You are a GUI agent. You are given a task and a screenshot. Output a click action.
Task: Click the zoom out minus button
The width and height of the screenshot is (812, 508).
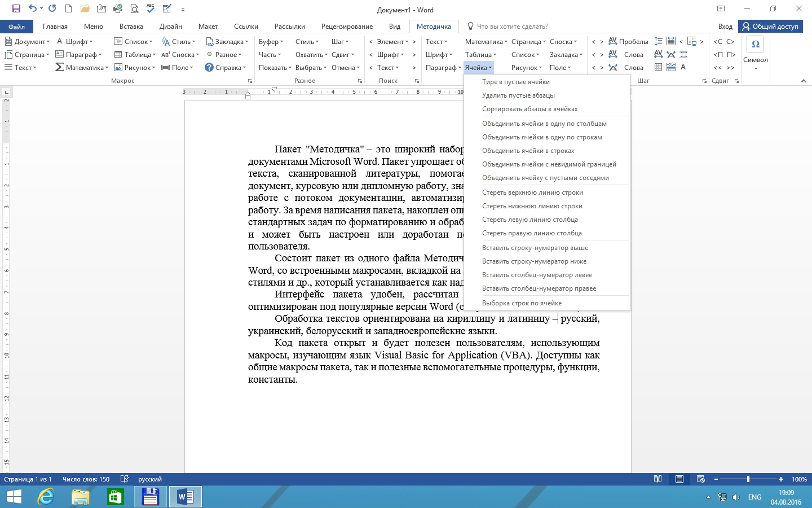pos(716,479)
